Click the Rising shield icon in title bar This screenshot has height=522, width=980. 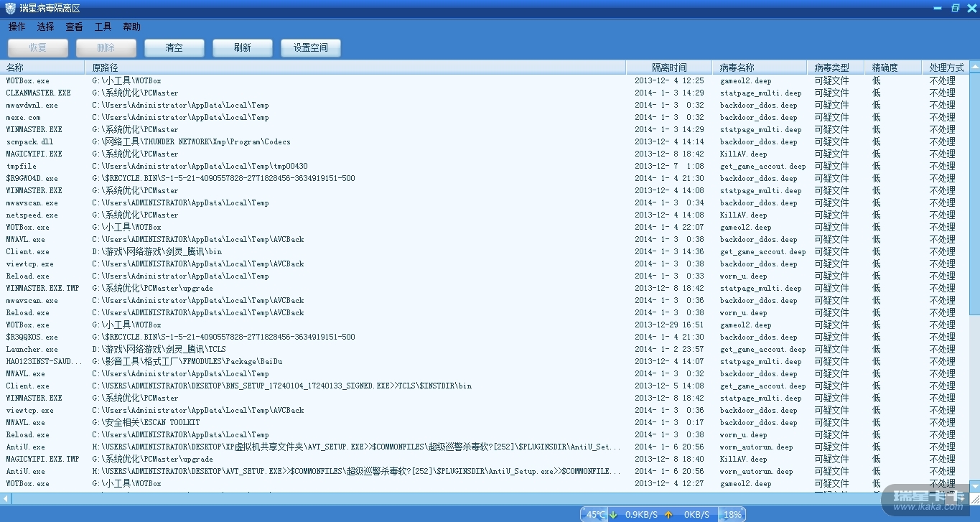click(x=10, y=9)
